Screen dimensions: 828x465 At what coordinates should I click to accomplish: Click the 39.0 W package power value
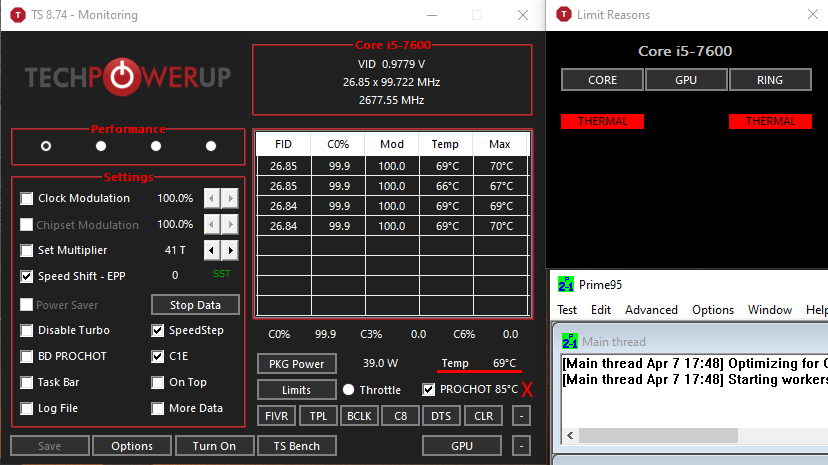click(380, 364)
